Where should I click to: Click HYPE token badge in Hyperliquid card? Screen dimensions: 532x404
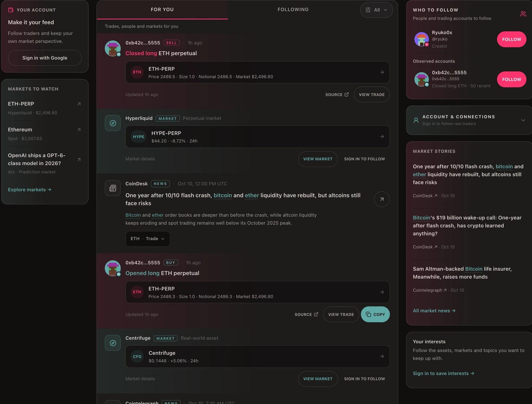coord(139,137)
